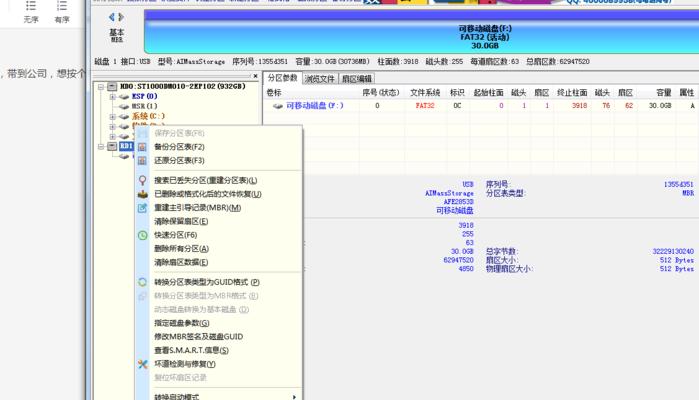Select 系统(C:) in the disk tree

click(148, 116)
